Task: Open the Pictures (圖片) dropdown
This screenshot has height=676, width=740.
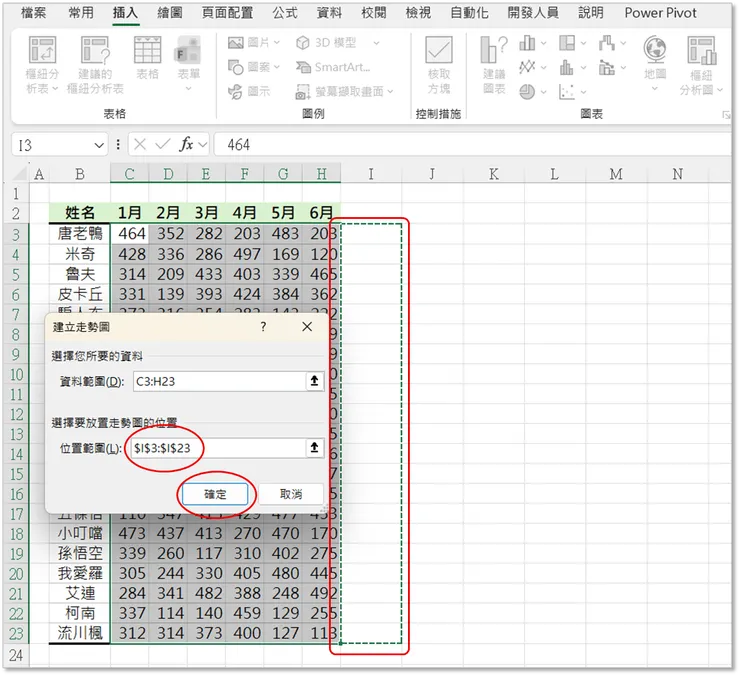Action: [x=277, y=43]
